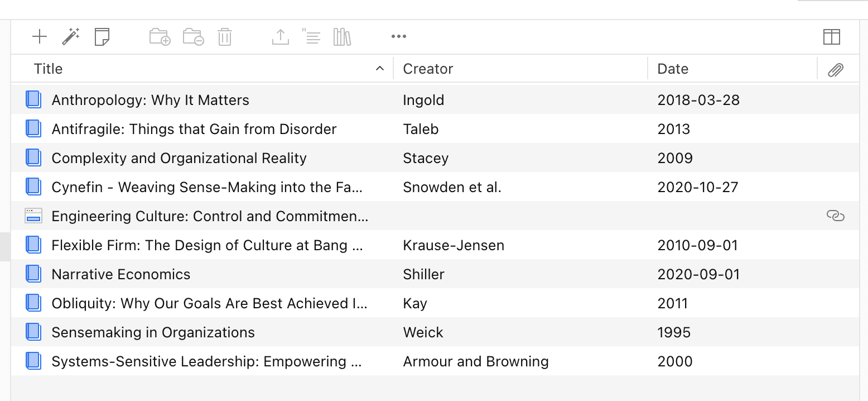This screenshot has height=401, width=868.
Task: Click the link icon on Engineering Culture row
Action: (x=835, y=216)
